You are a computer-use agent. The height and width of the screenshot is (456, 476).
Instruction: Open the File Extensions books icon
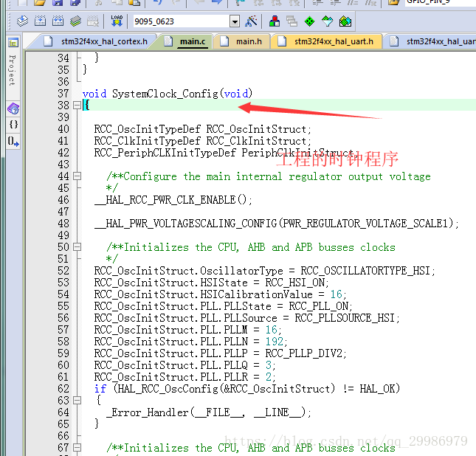(275, 21)
